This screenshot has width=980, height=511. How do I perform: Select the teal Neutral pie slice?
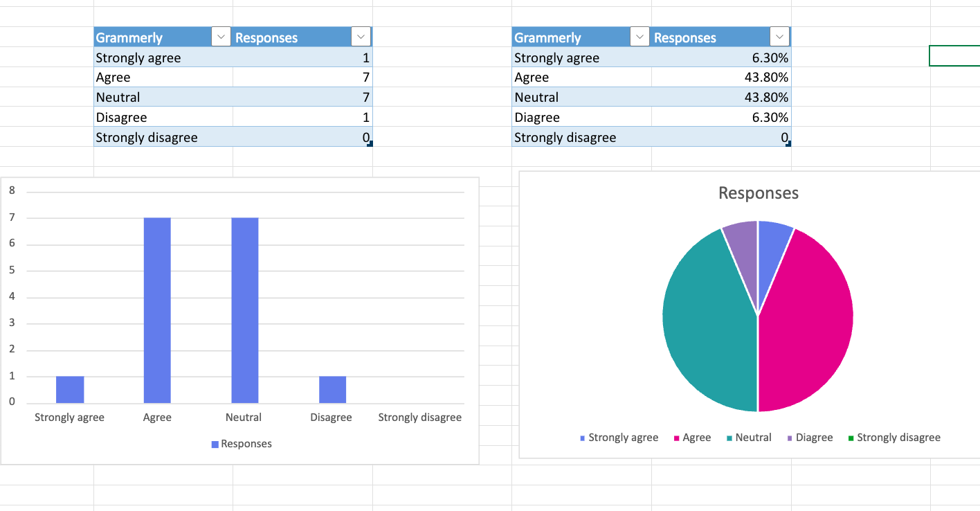click(x=706, y=325)
